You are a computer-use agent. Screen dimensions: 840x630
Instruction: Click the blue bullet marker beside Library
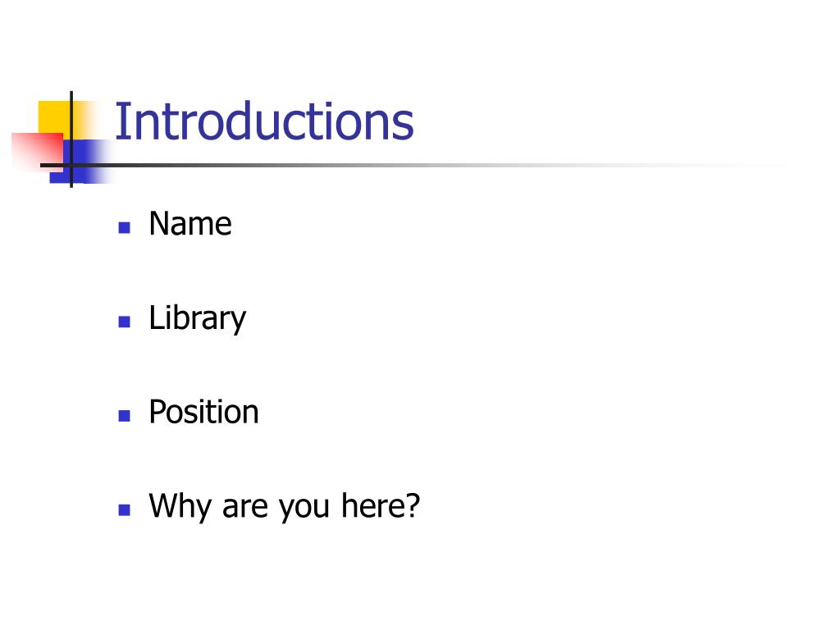point(125,322)
